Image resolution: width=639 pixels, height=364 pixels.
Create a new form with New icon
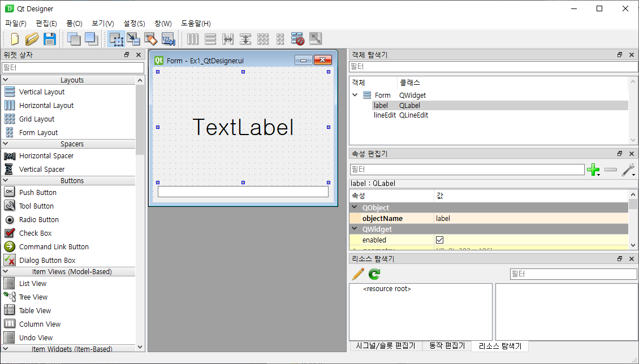coord(15,39)
